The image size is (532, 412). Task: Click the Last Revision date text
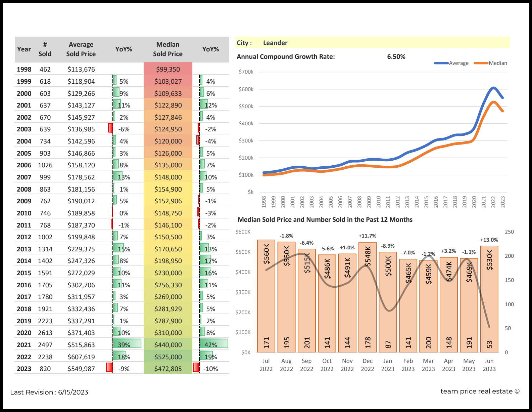(49, 392)
